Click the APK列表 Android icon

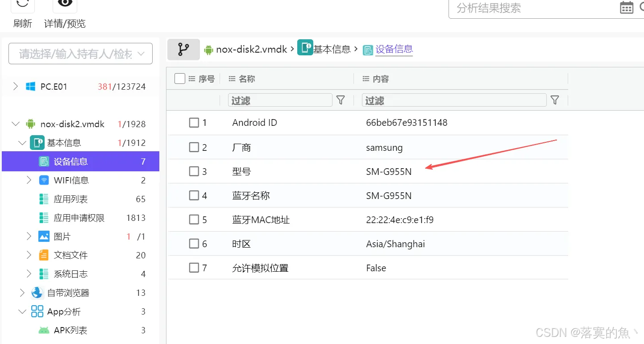point(44,330)
